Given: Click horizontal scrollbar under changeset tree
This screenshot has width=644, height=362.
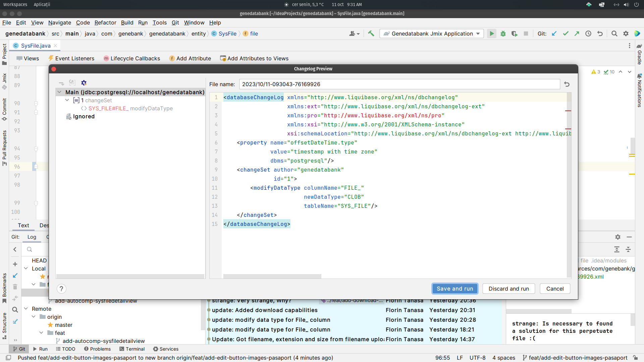Looking at the screenshot, I should pyautogui.click(x=130, y=276).
